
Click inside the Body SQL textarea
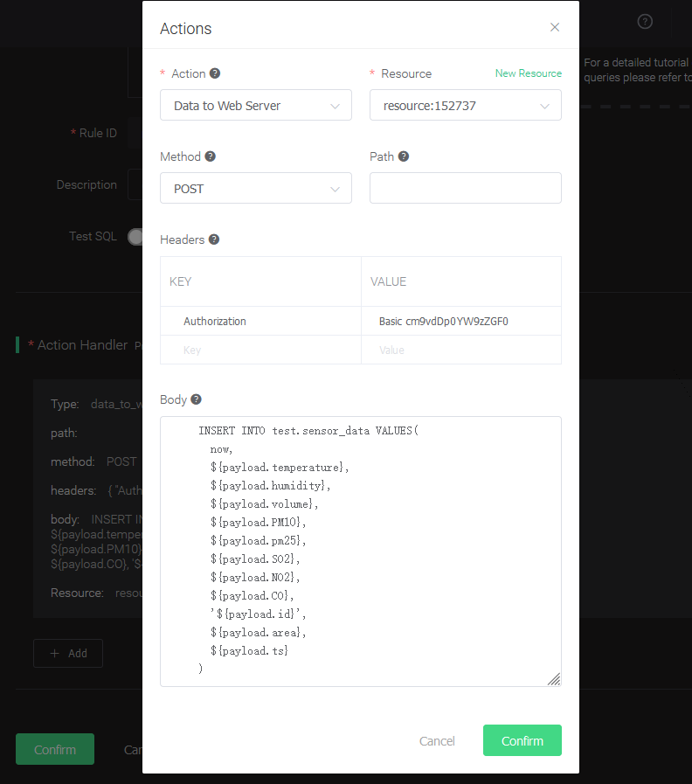tap(360, 551)
